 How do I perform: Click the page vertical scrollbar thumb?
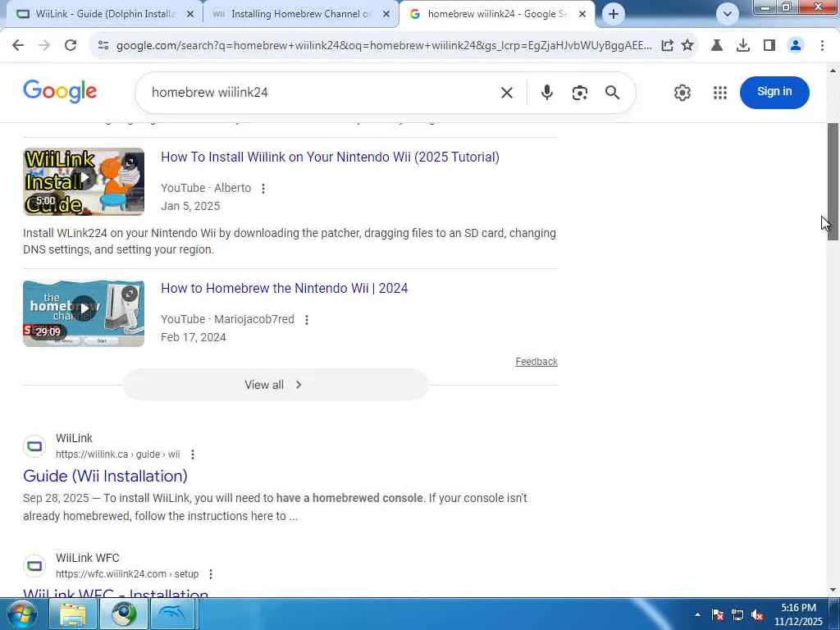(833, 181)
